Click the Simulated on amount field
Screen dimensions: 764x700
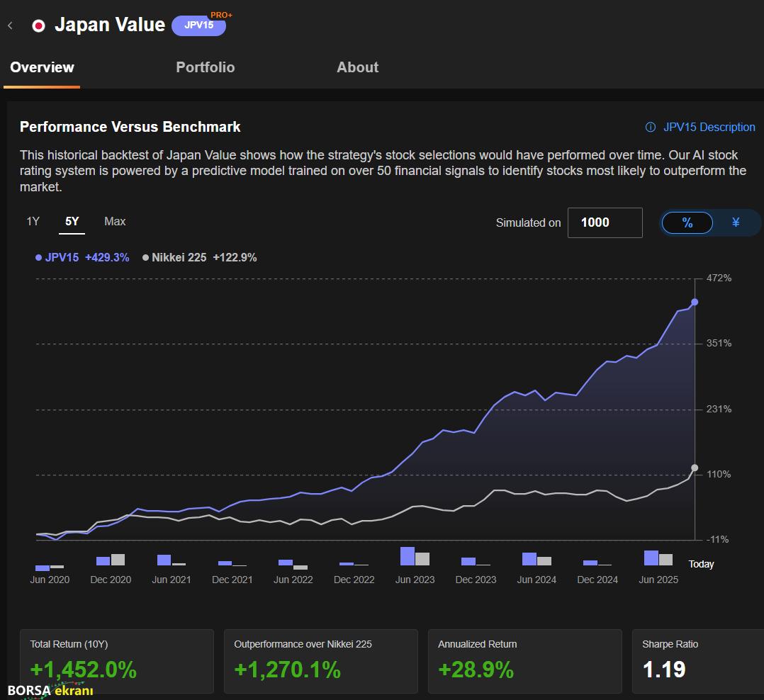pyautogui.click(x=605, y=222)
